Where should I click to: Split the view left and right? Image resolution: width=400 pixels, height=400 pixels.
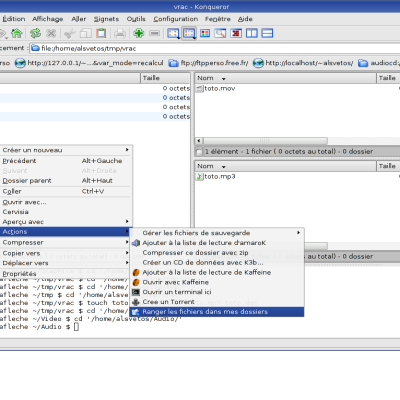[x=252, y=33]
